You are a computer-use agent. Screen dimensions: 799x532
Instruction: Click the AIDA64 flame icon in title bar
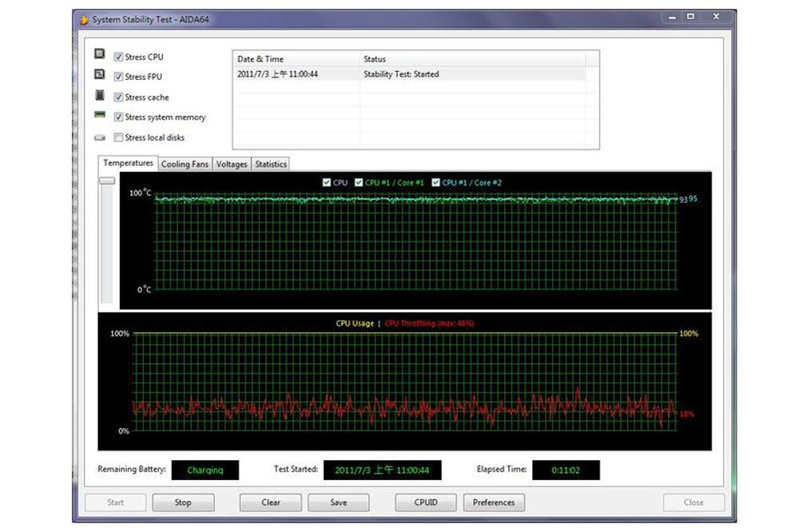[x=84, y=20]
